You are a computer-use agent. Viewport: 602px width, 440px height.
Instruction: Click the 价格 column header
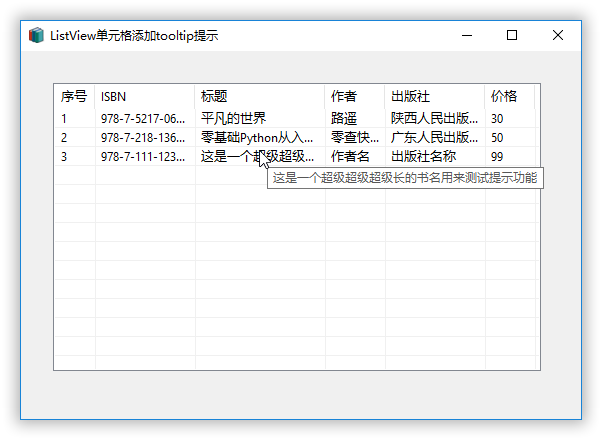(x=509, y=96)
